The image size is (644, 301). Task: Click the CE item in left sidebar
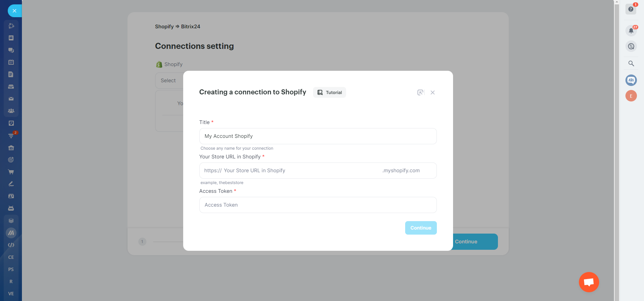tap(11, 257)
